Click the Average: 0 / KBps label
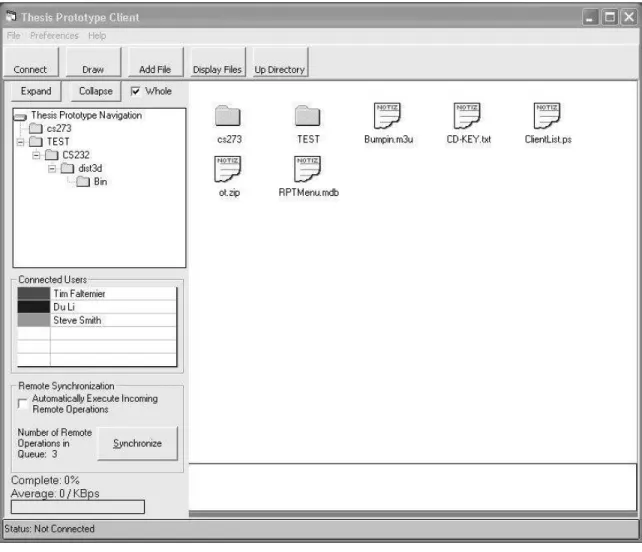Screen dimensions: 642x552 55,493
